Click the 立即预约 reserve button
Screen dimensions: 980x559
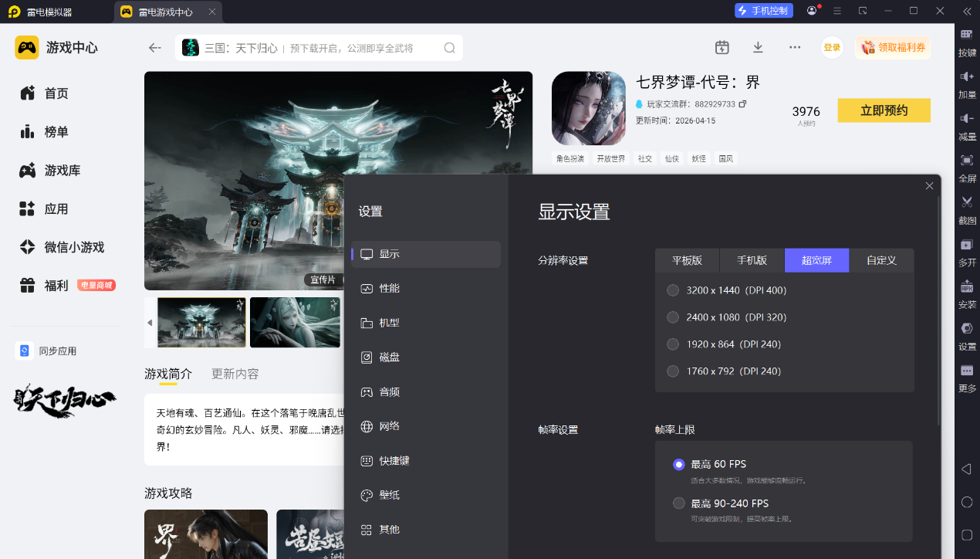click(x=884, y=110)
